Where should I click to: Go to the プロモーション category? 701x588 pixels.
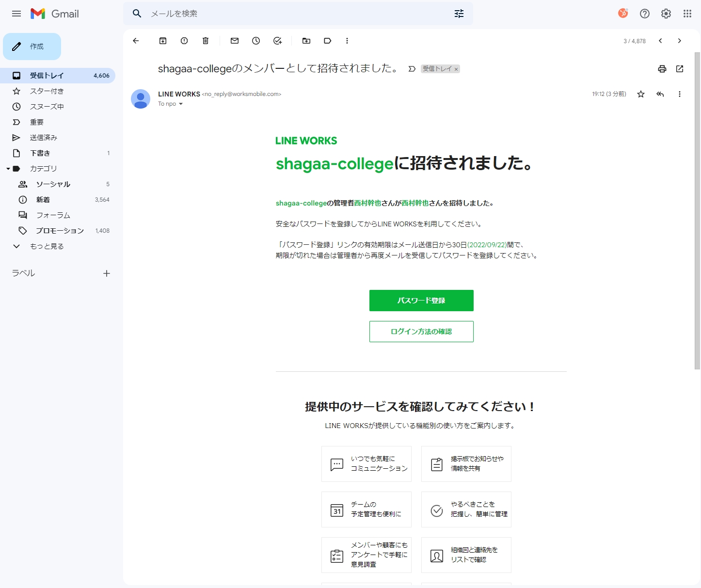click(x=60, y=231)
